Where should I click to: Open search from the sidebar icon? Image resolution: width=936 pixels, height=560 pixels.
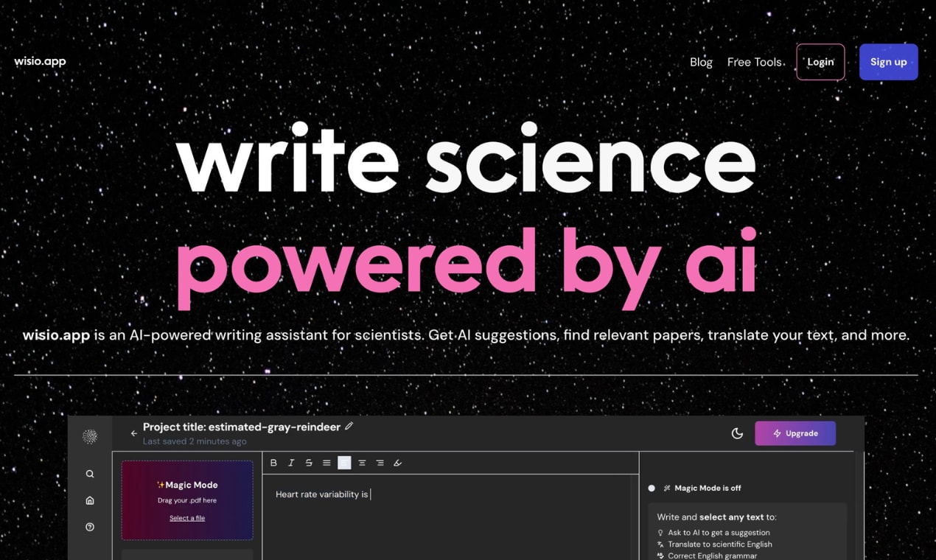point(90,474)
